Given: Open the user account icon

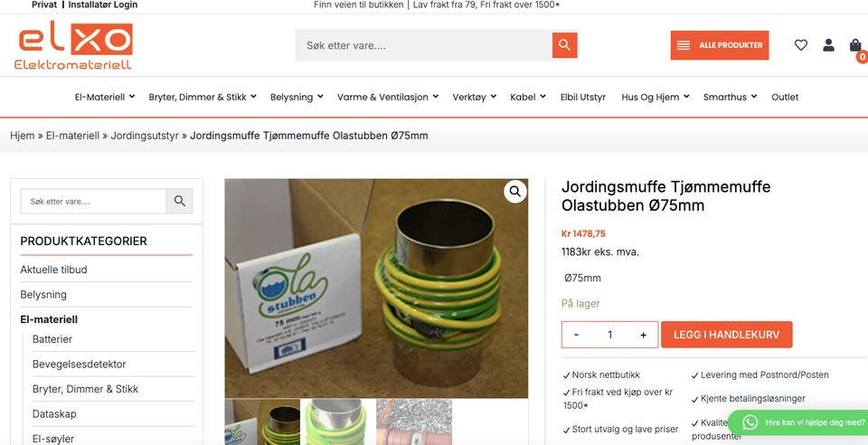Looking at the screenshot, I should [828, 45].
